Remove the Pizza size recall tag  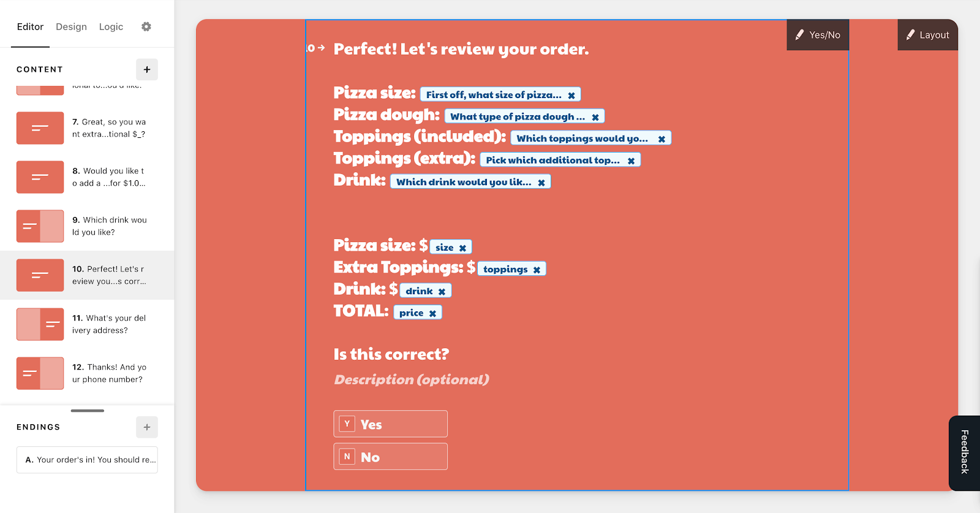(x=571, y=95)
